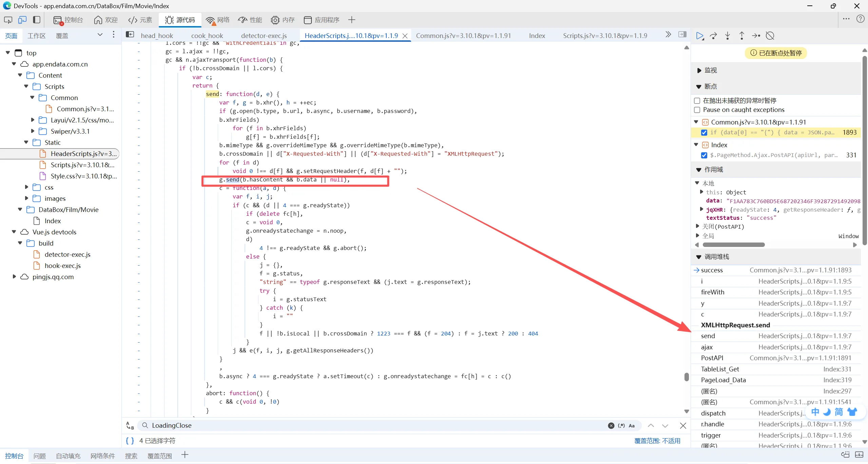Hide the navigator sidebar icon
This screenshot has height=464, width=868.
tap(130, 35)
